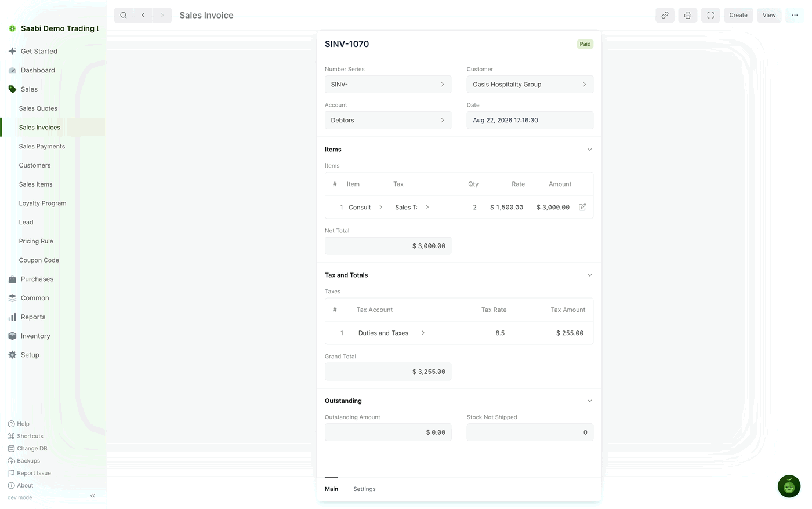
Task: Open the Dashboard section
Action: tap(38, 70)
